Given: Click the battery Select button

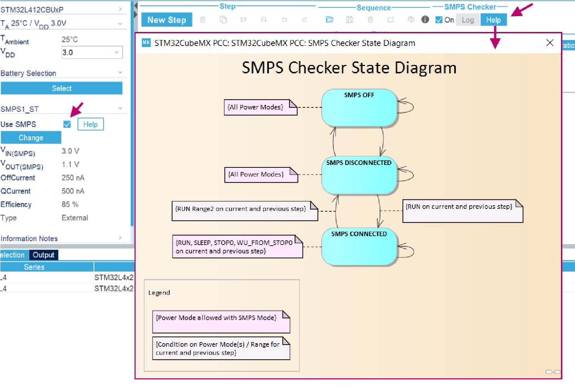Looking at the screenshot, I should click(61, 88).
